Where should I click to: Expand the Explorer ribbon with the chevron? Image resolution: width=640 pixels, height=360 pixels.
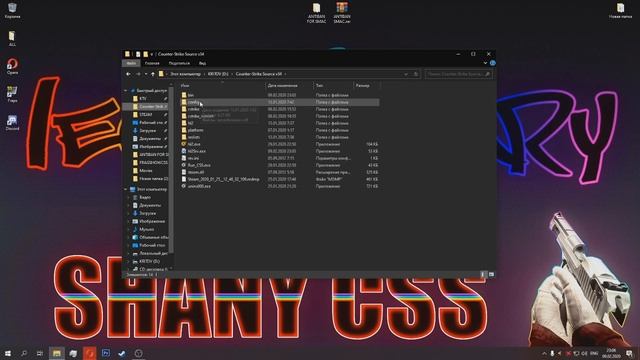[x=485, y=63]
